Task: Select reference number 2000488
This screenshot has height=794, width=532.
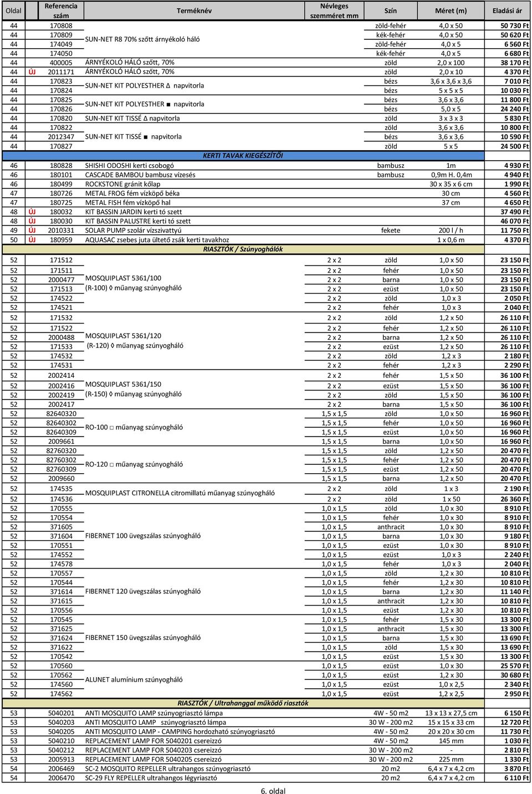Action: click(61, 337)
